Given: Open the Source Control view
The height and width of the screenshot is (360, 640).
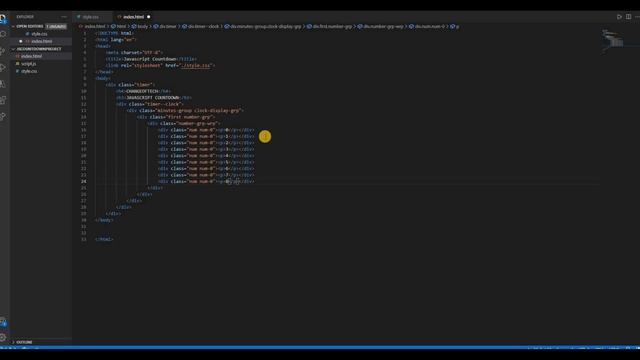Looking at the screenshot, I should [3, 51].
